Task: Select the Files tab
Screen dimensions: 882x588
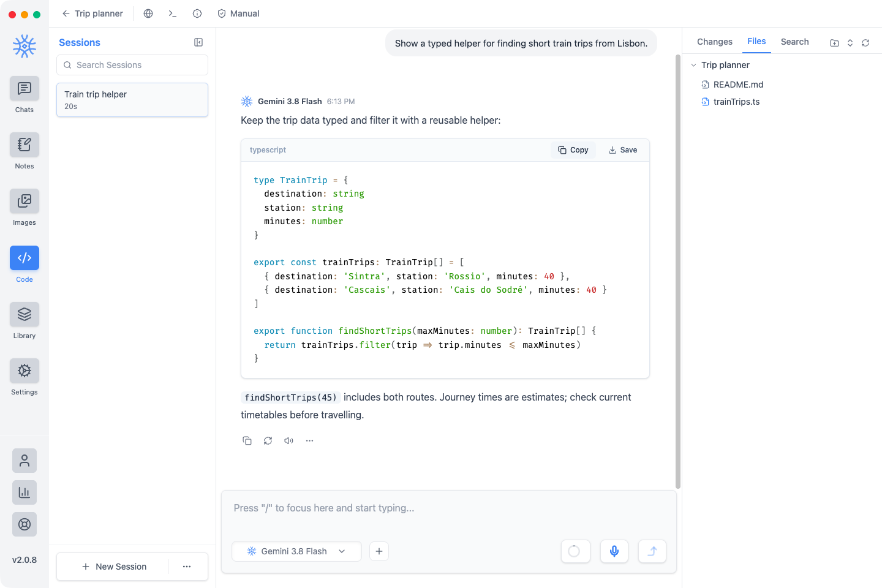Action: (756, 41)
